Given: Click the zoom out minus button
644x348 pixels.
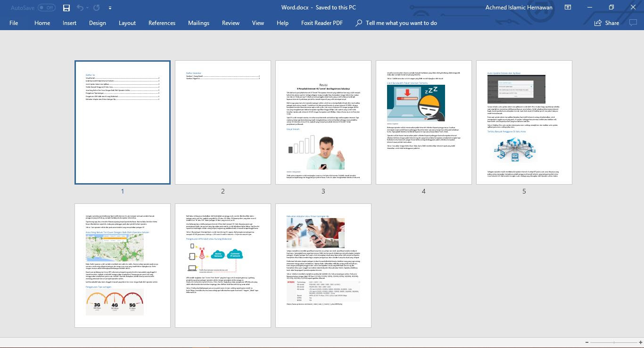Looking at the screenshot, I should [586, 342].
